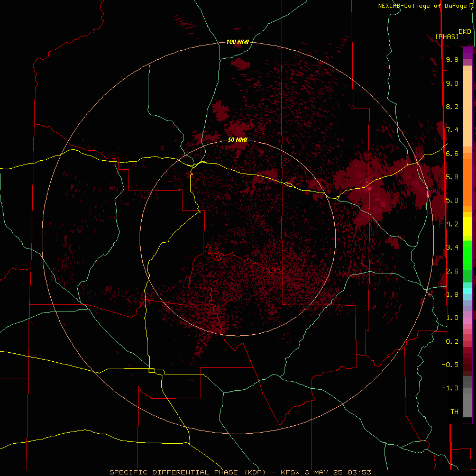Click the [PHAS] legend unit label
The image size is (476, 476).
(447, 36)
